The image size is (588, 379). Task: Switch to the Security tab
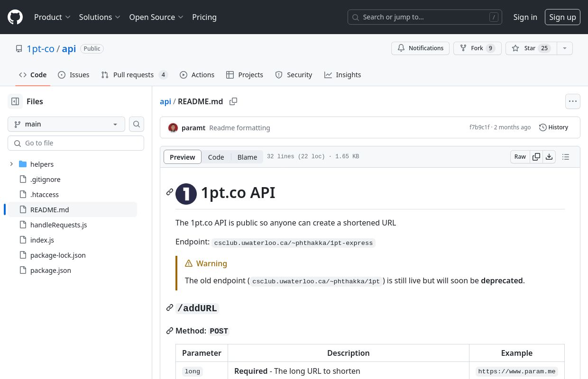[x=294, y=75]
